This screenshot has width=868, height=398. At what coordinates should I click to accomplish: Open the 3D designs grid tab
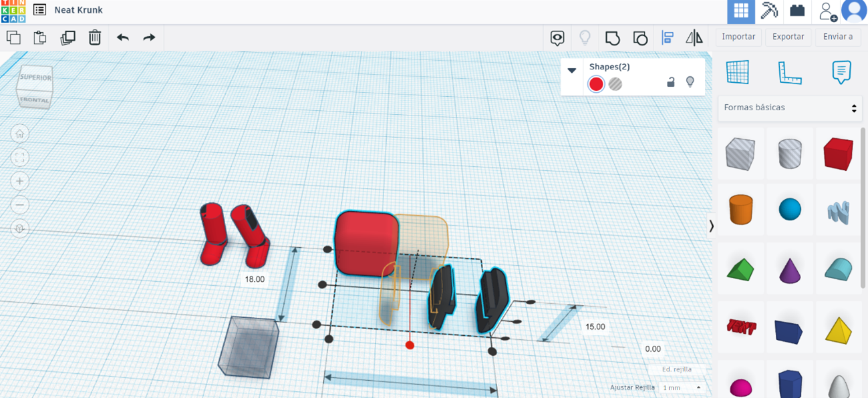pos(740,11)
